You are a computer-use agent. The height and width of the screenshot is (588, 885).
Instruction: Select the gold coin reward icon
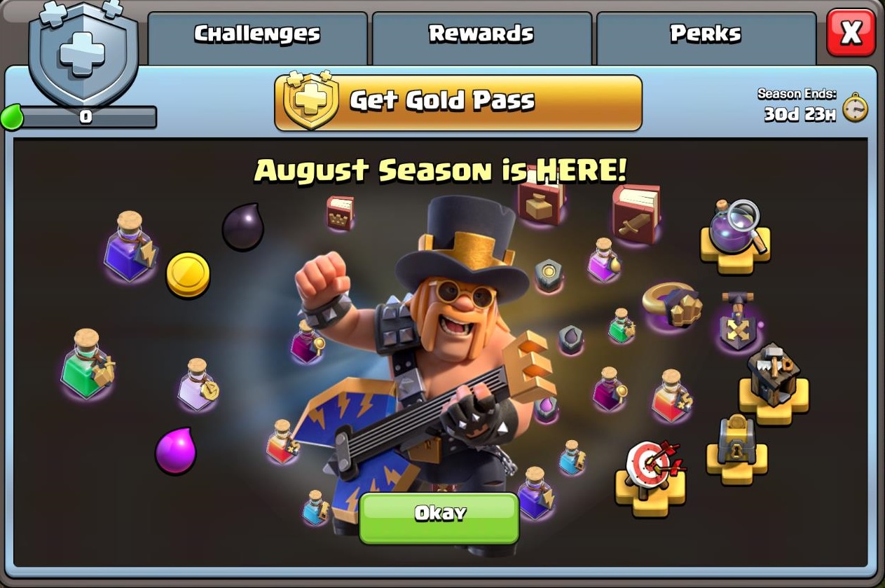click(188, 274)
